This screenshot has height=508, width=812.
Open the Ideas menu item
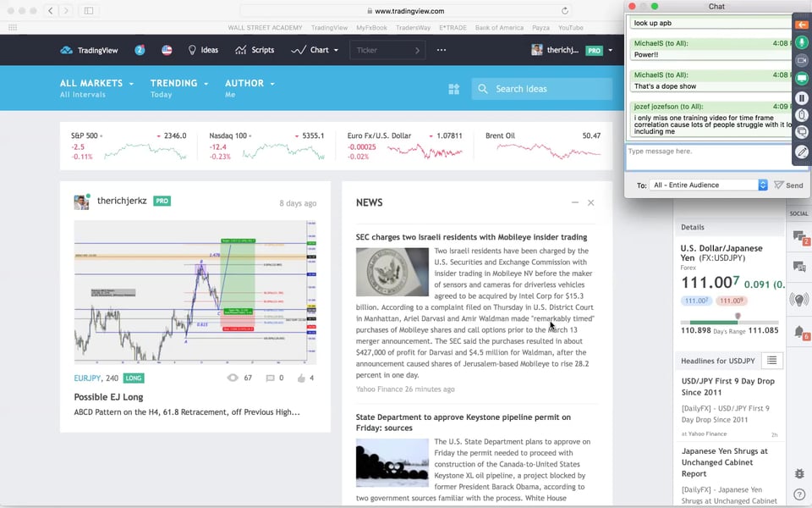click(203, 50)
